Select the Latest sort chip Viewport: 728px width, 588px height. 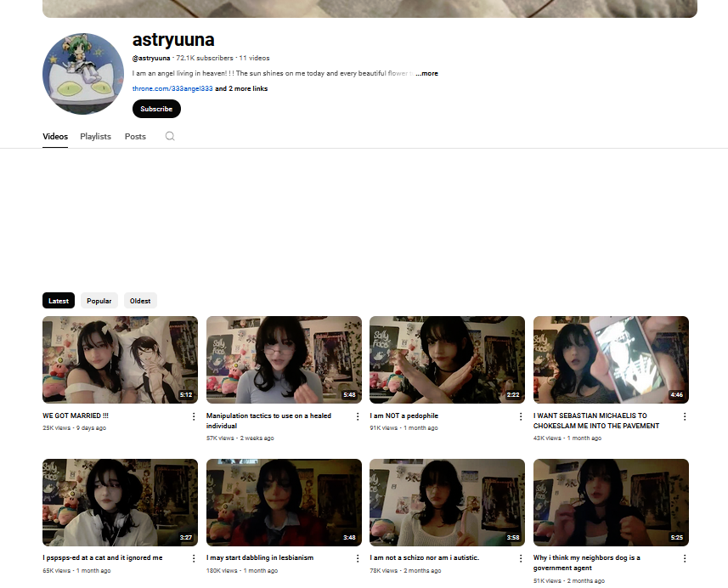[59, 301]
